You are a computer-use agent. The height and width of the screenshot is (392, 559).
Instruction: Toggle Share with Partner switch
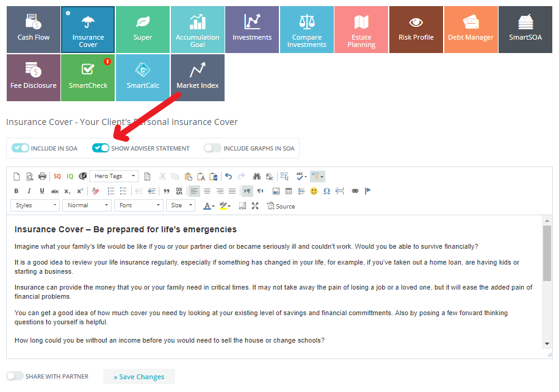pyautogui.click(x=15, y=376)
